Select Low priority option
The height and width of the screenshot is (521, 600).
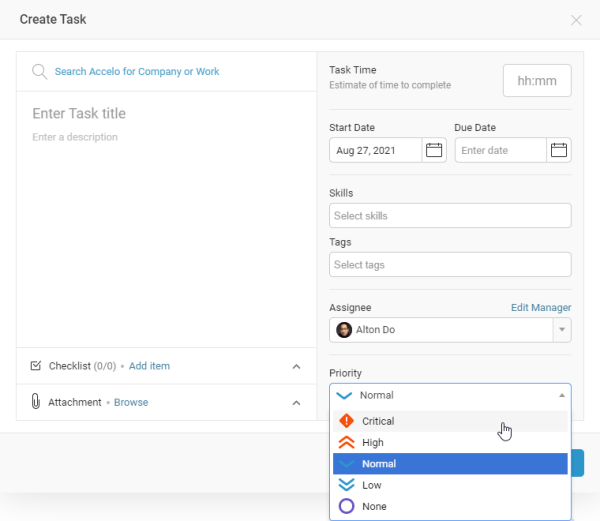pos(371,485)
